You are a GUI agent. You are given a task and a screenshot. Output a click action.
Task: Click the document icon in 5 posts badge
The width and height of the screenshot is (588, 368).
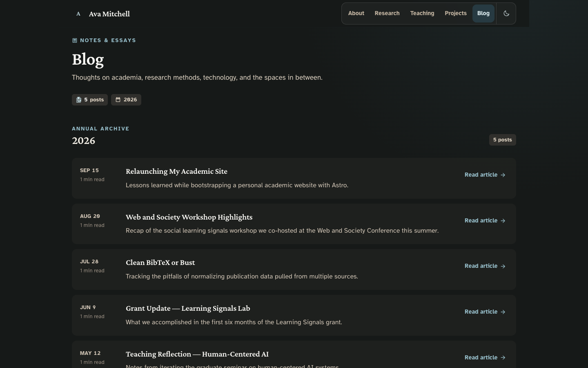point(79,100)
